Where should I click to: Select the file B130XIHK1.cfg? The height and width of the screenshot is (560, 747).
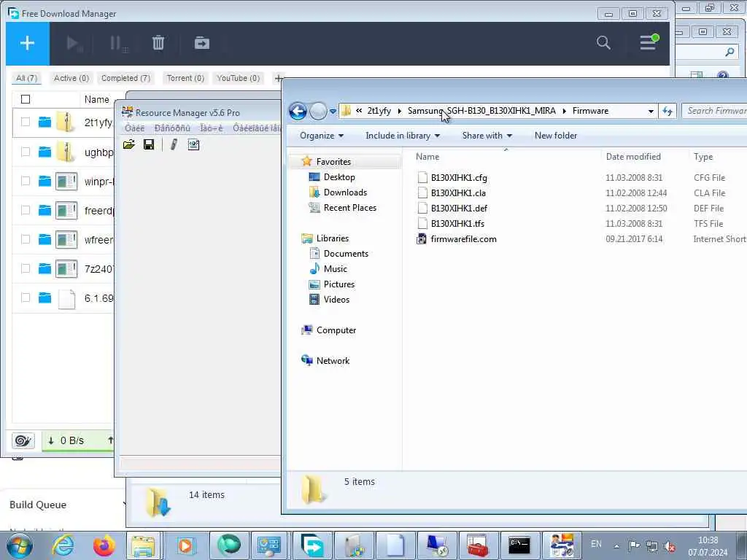pos(459,178)
